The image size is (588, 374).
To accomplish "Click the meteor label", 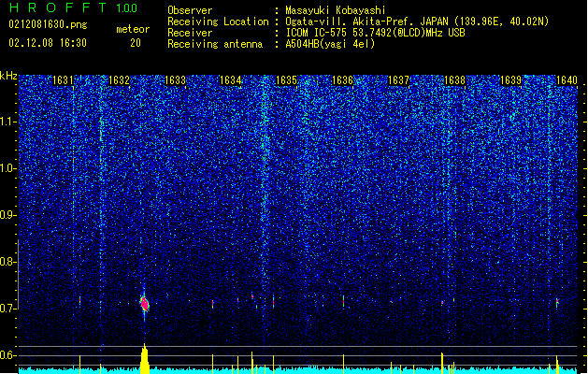I will 133,29.
